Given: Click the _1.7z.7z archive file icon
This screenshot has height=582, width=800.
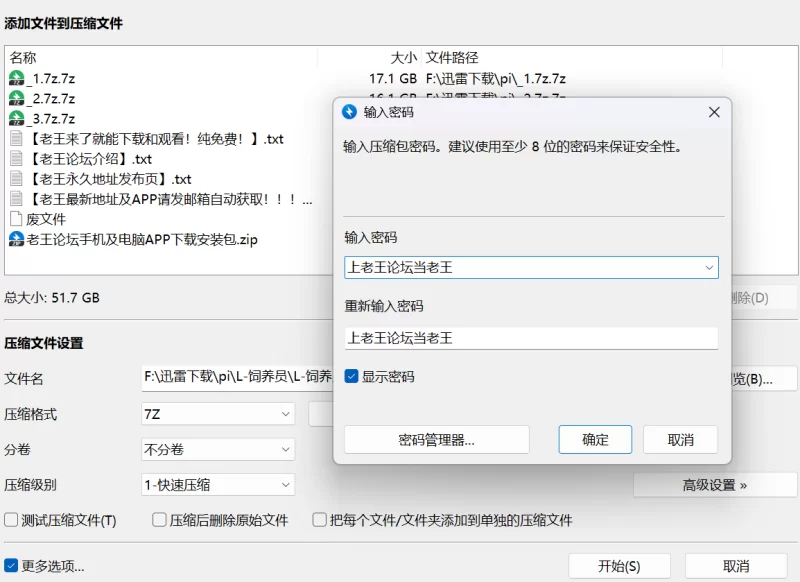Looking at the screenshot, I should pos(16,78).
